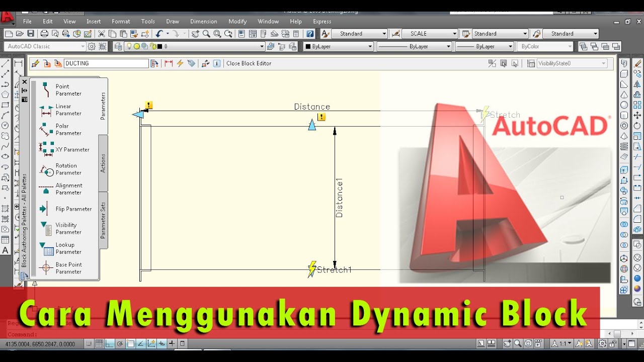This screenshot has height=362, width=644.
Task: Toggle Dynamic Input in status bar
Action: [162, 344]
